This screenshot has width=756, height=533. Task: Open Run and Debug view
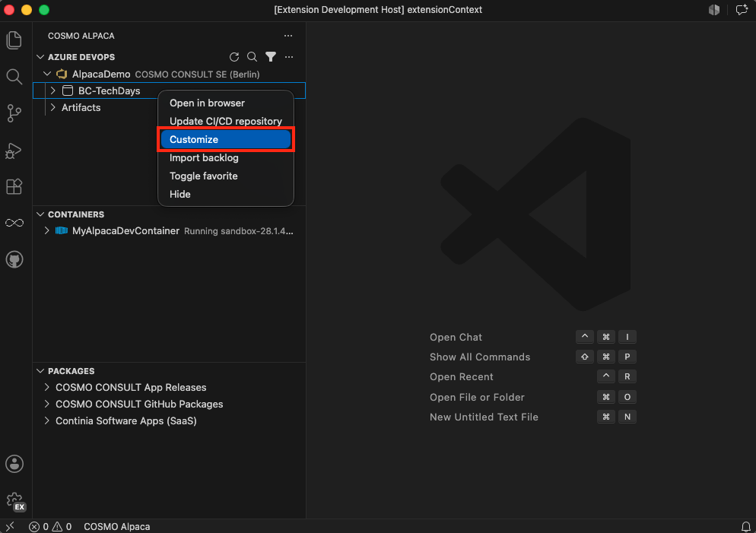[x=14, y=151]
